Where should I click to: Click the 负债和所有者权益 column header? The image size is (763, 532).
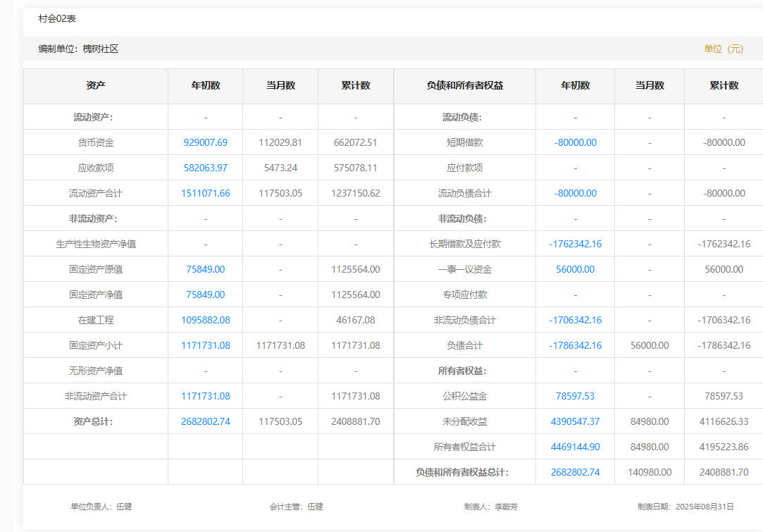pyautogui.click(x=465, y=85)
